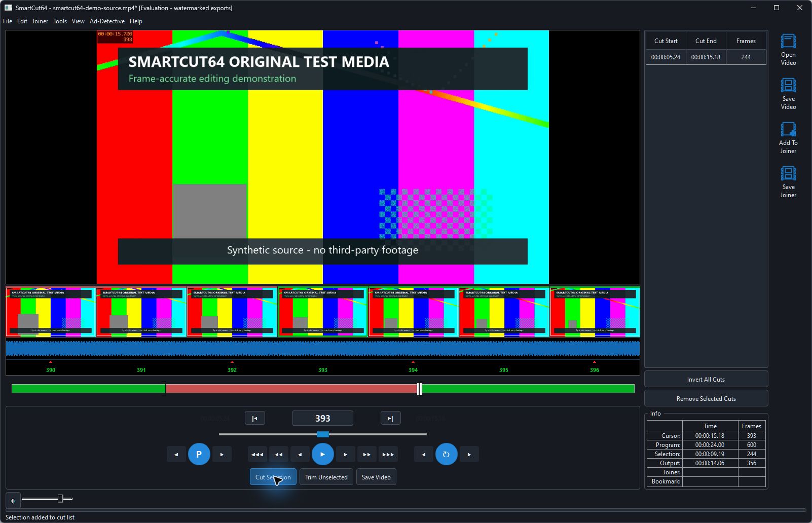Viewport: 812px width, 523px height.
Task: Select the frame thumbnail above number 390
Action: (x=51, y=312)
